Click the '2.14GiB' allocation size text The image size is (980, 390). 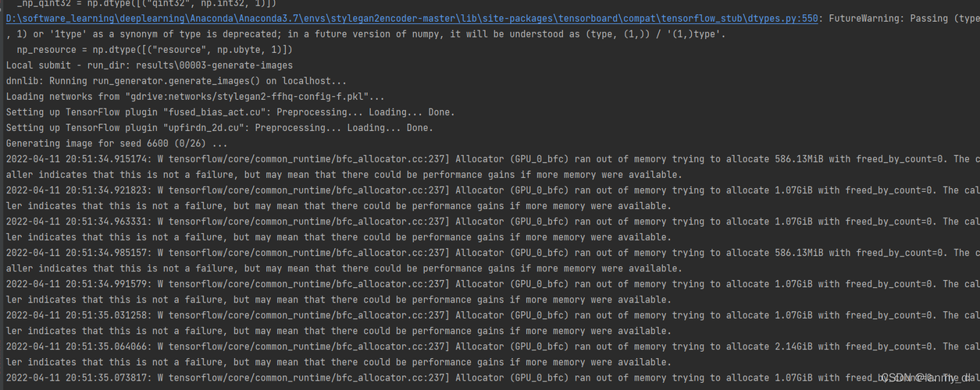click(793, 346)
